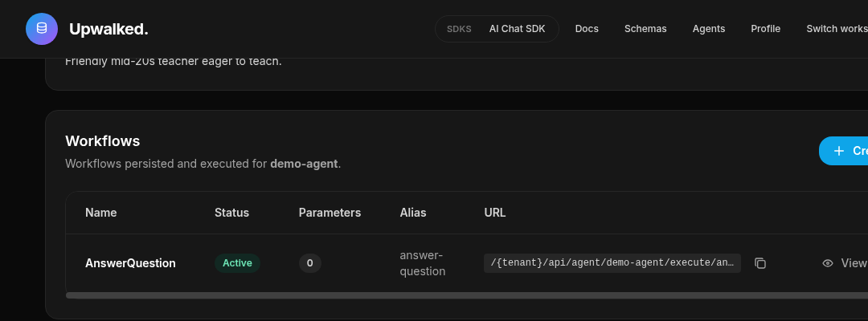
Task: Copy the AnswerQuestion workflow URL
Action: tap(760, 263)
